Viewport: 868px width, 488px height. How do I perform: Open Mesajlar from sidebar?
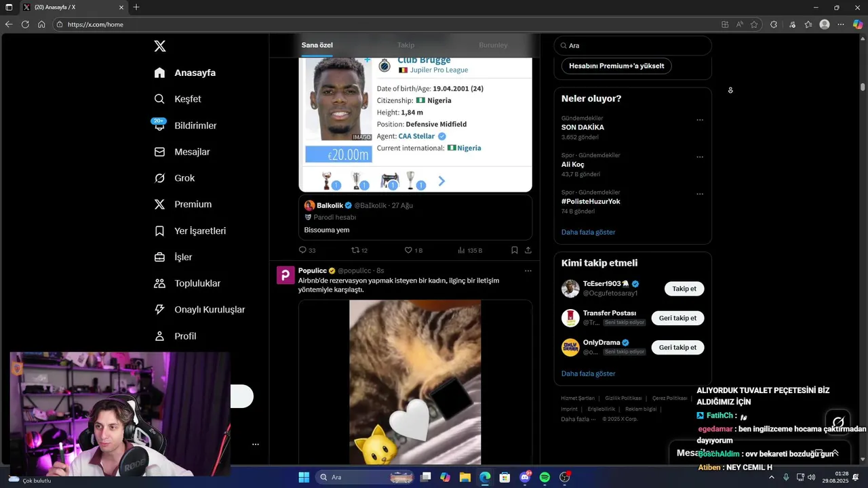[182, 152]
